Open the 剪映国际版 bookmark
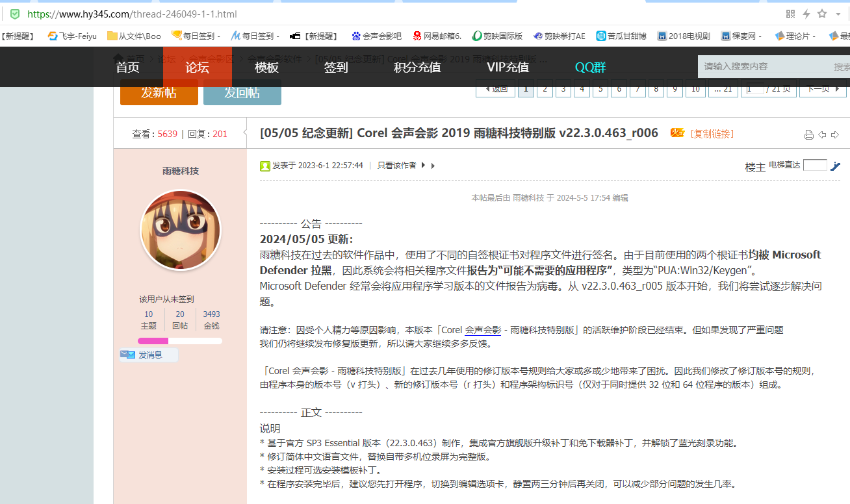The width and height of the screenshot is (850, 504). click(497, 36)
